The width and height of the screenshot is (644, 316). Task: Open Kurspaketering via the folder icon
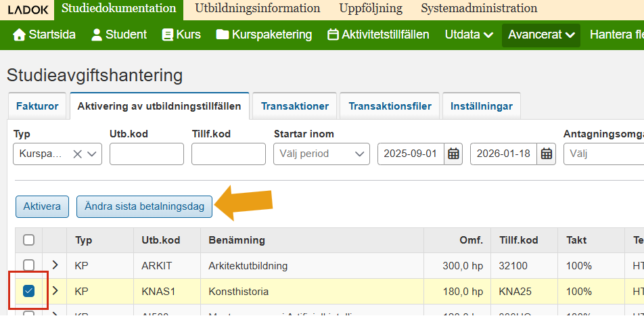(x=222, y=35)
